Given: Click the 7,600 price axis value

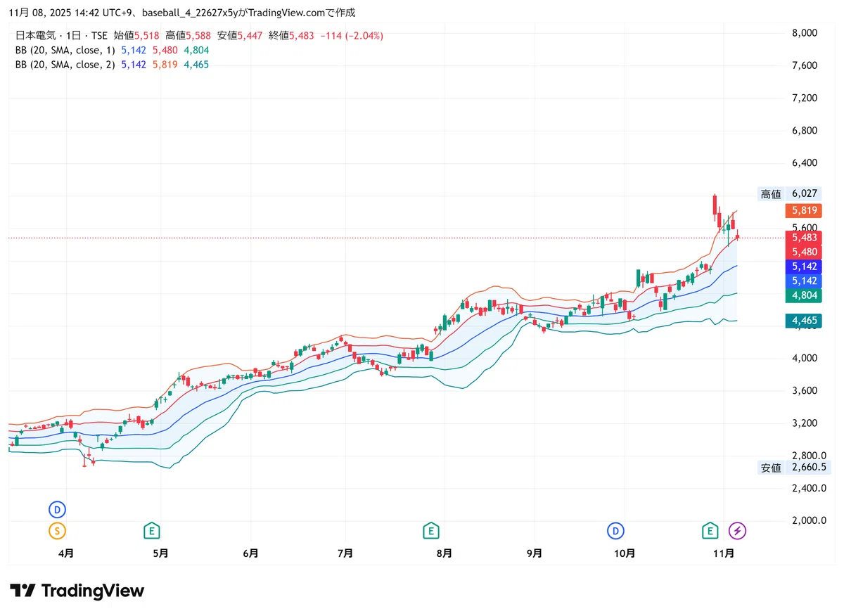Looking at the screenshot, I should [804, 65].
